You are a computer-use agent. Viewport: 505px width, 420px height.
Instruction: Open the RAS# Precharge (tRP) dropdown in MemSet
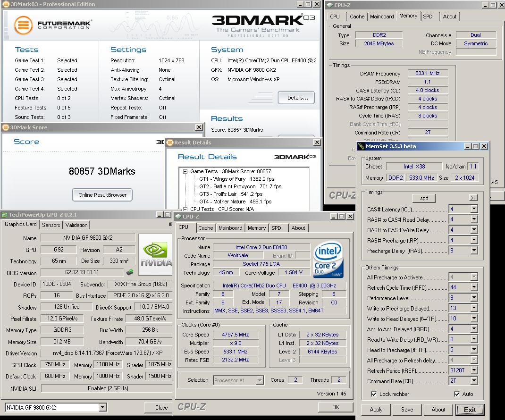point(474,240)
